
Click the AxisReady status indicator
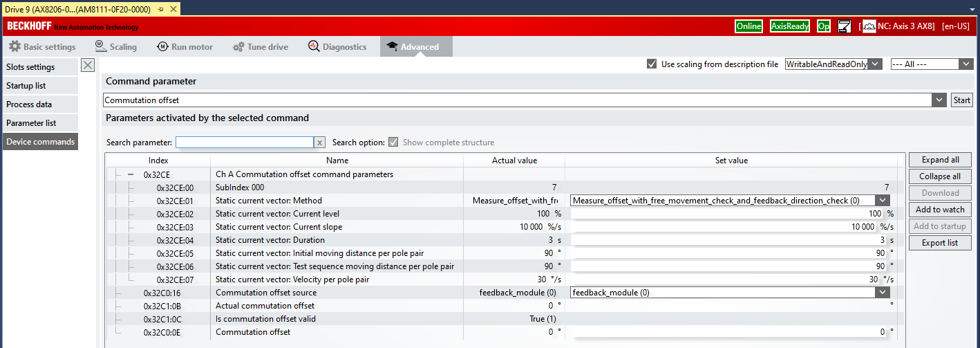pyautogui.click(x=790, y=26)
